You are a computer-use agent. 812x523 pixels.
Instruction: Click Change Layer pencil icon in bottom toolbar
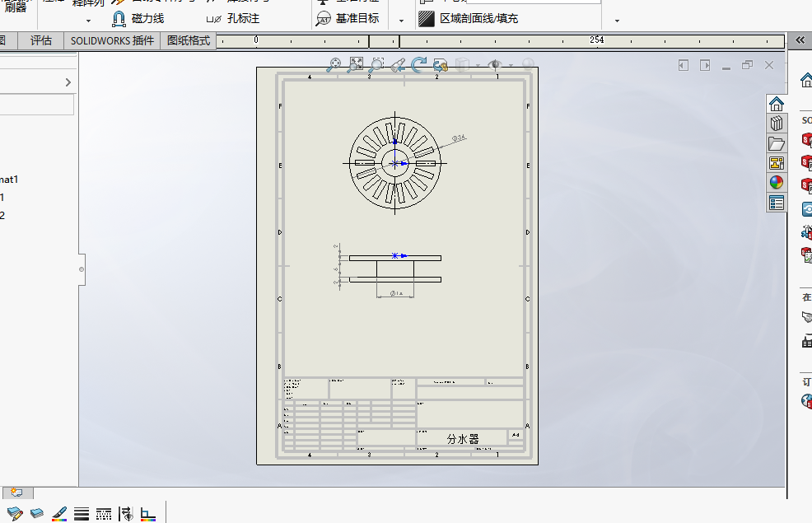pyautogui.click(x=15, y=513)
